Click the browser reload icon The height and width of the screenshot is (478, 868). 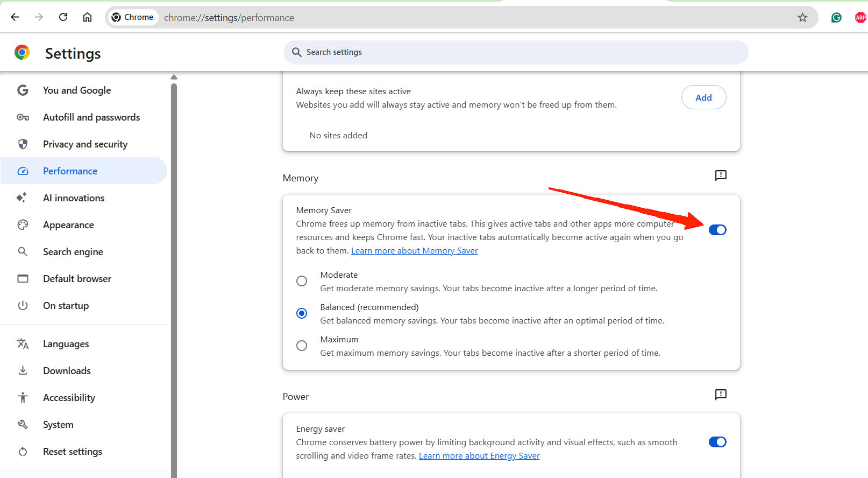point(63,17)
